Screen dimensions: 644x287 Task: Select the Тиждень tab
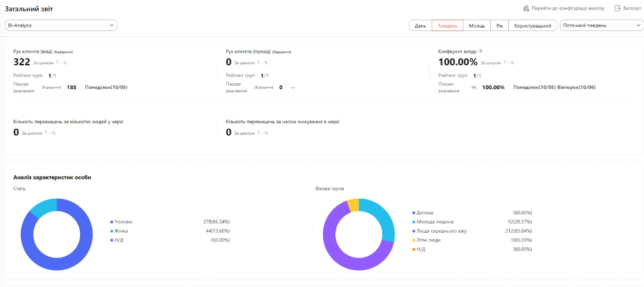448,26
